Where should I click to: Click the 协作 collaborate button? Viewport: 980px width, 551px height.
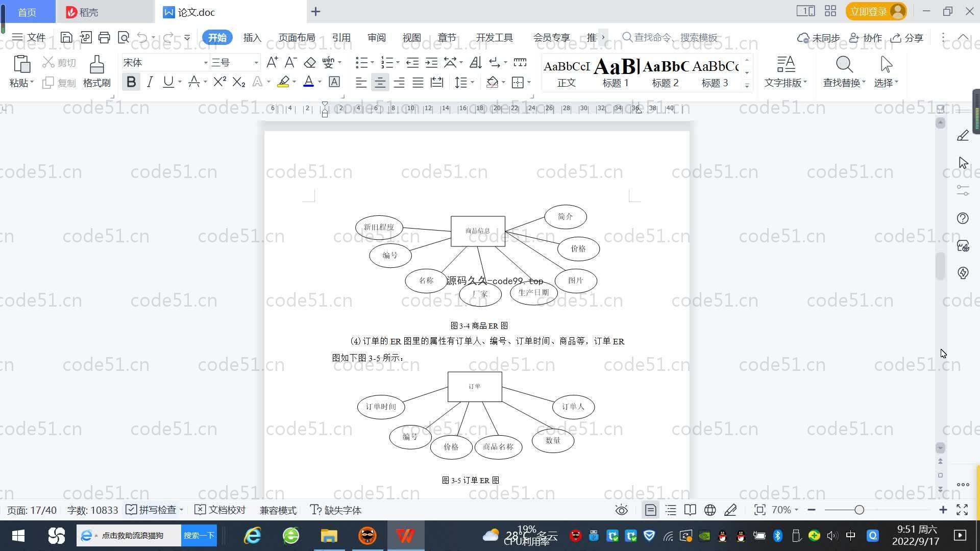866,38
